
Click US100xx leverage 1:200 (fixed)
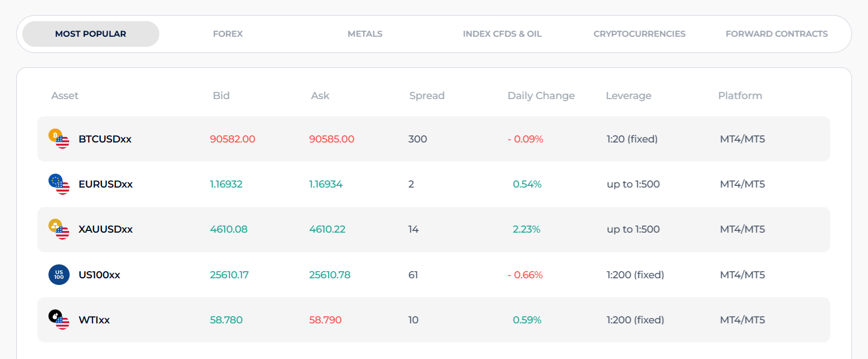click(x=636, y=275)
